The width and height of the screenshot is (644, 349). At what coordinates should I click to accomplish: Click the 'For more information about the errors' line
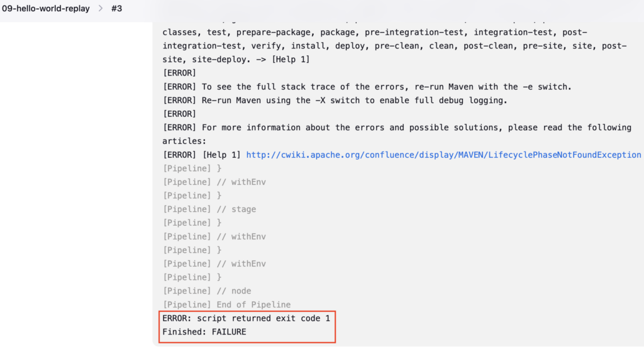coord(397,127)
